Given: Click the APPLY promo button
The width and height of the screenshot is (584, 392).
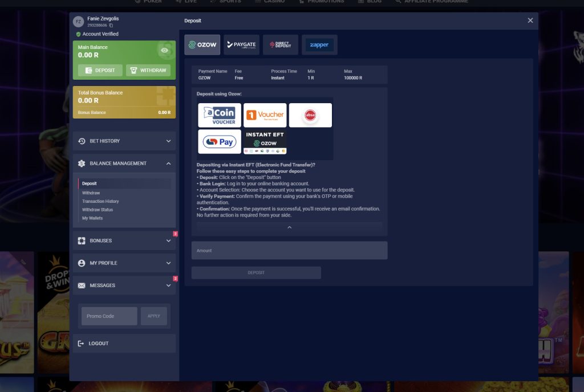Looking at the screenshot, I should [x=154, y=316].
